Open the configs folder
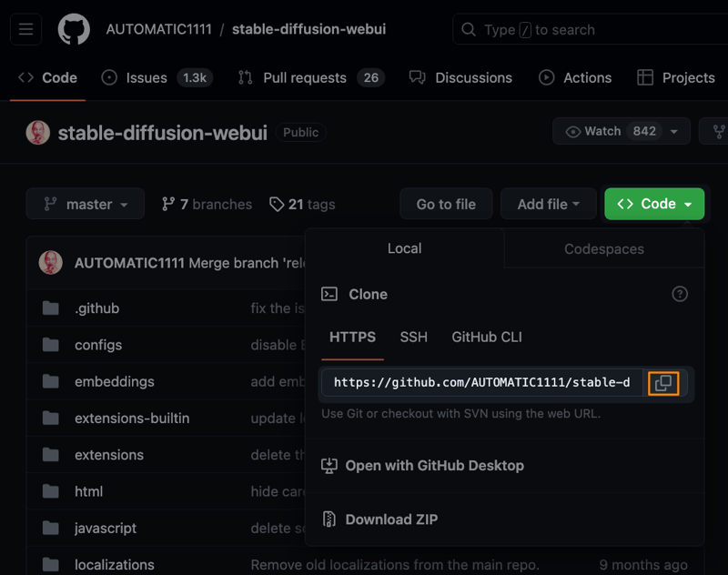The image size is (728, 575). click(98, 345)
